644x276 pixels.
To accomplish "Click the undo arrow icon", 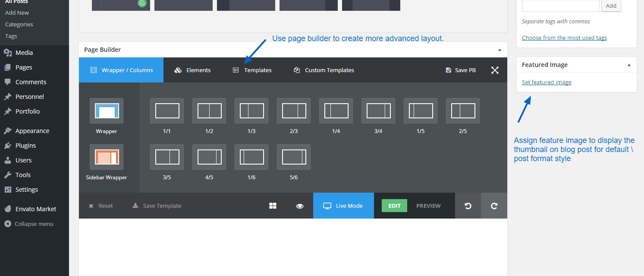I will [x=468, y=206].
